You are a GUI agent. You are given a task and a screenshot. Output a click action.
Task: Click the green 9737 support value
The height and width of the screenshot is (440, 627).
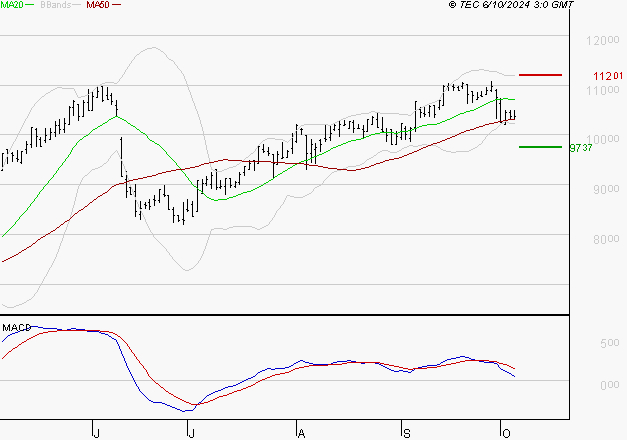(581, 148)
